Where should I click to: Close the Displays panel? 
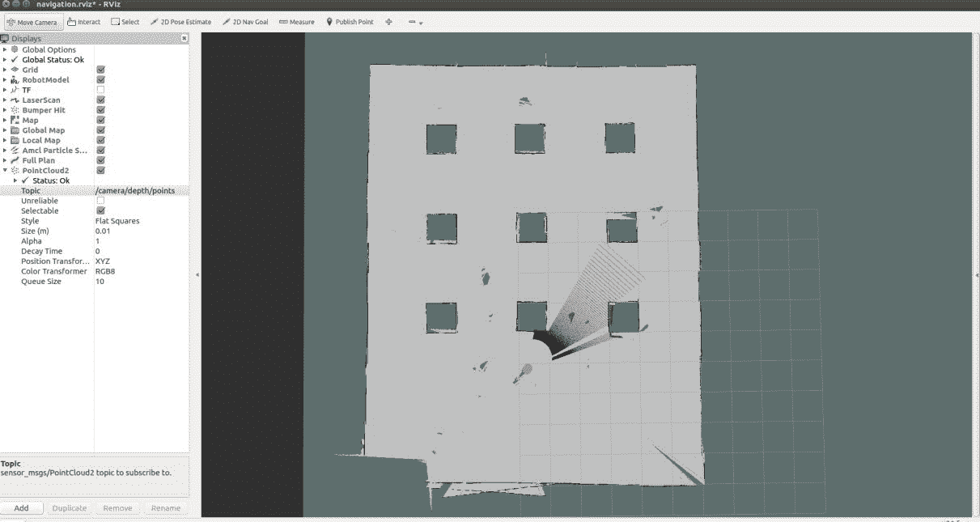pos(184,39)
